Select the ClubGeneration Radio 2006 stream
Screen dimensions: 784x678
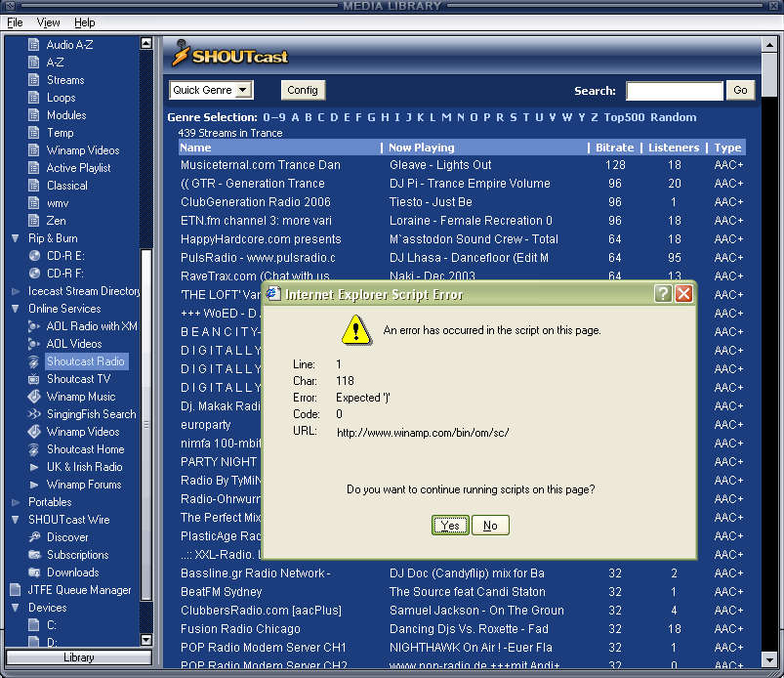point(256,202)
